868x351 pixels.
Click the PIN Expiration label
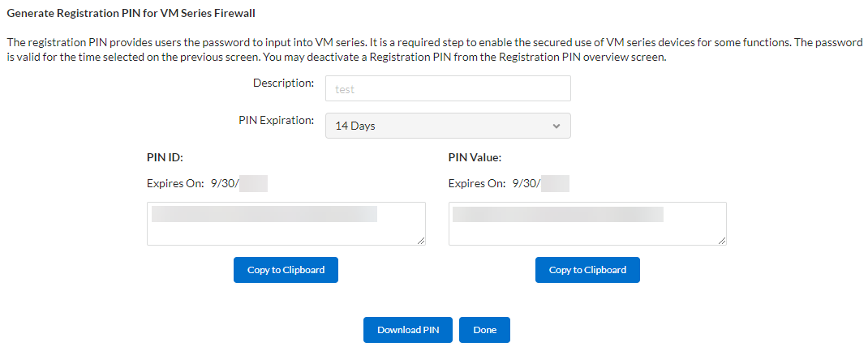pyautogui.click(x=276, y=120)
